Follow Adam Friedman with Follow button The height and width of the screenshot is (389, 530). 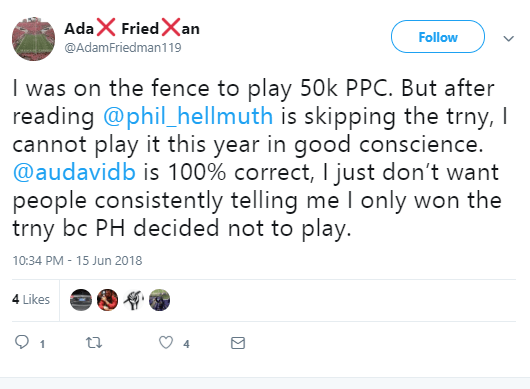(438, 37)
